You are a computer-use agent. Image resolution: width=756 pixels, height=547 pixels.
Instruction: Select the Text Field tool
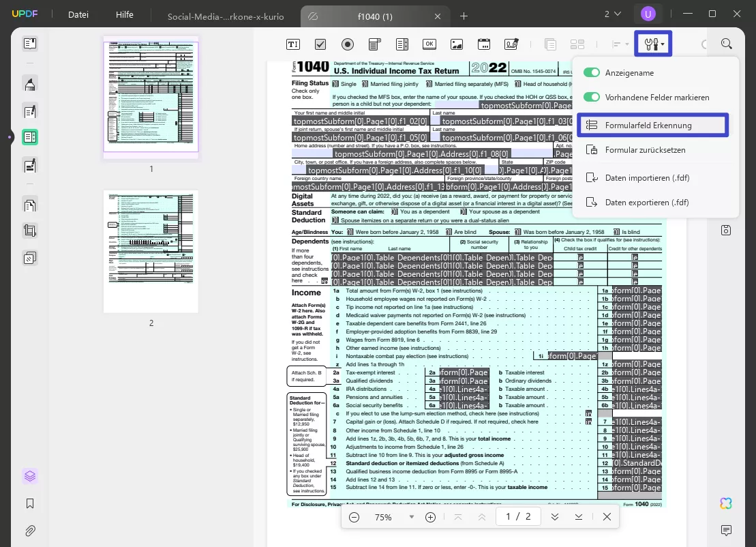point(292,44)
